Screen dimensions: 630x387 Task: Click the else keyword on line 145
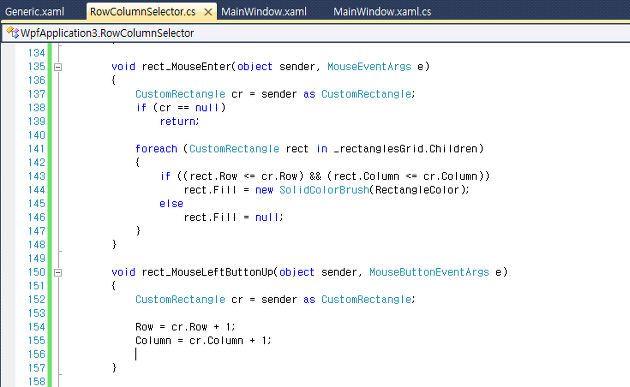pos(171,204)
